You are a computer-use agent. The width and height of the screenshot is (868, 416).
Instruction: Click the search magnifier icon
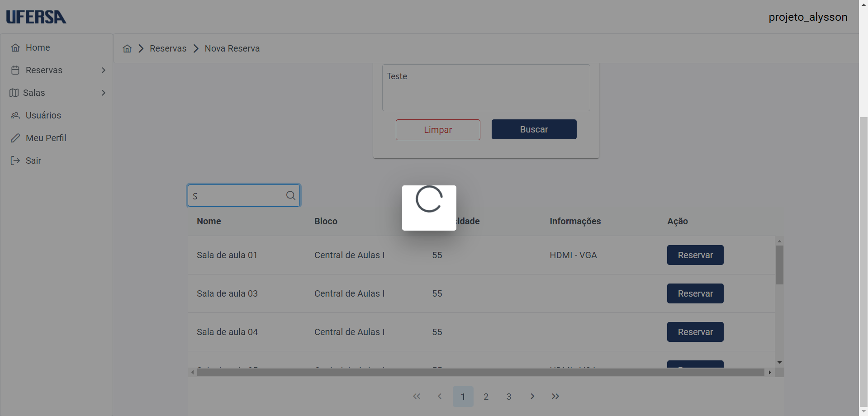(x=291, y=195)
